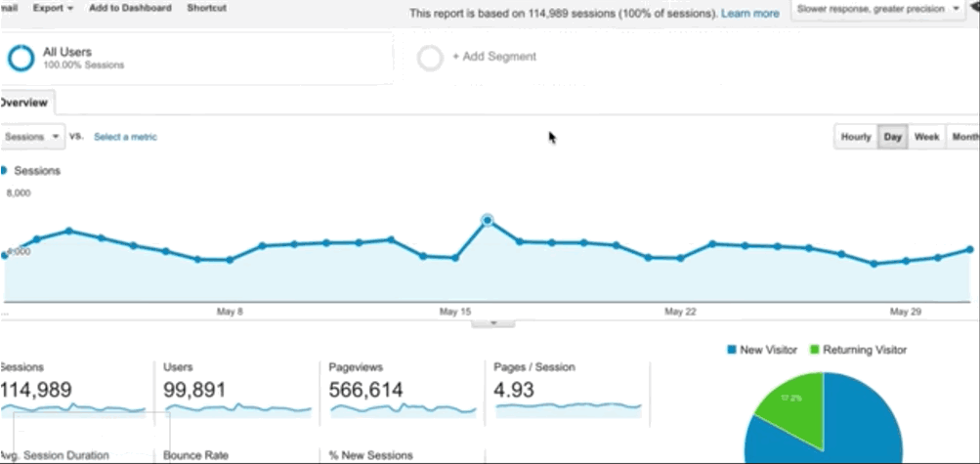This screenshot has width=980, height=464.
Task: Switch the chart to Week view
Action: click(926, 137)
